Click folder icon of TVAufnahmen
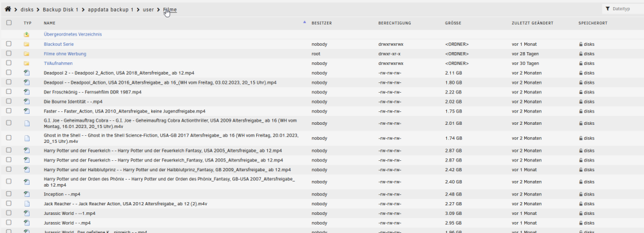 coord(26,64)
